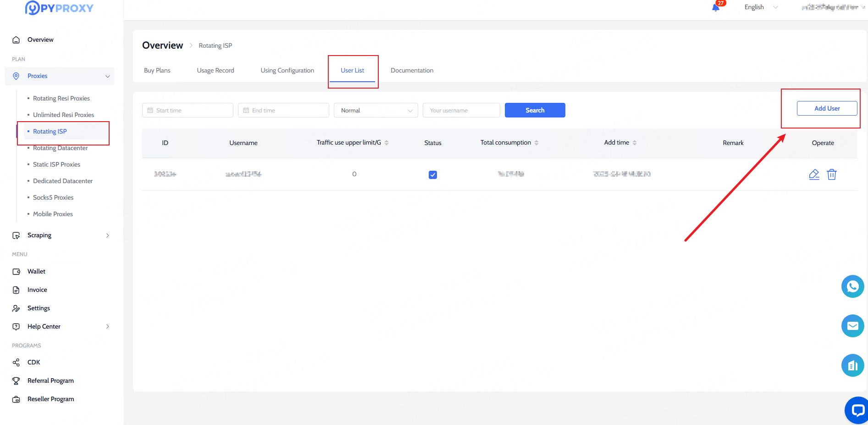This screenshot has height=425, width=868.
Task: Click the floating document icon button
Action: (x=852, y=365)
